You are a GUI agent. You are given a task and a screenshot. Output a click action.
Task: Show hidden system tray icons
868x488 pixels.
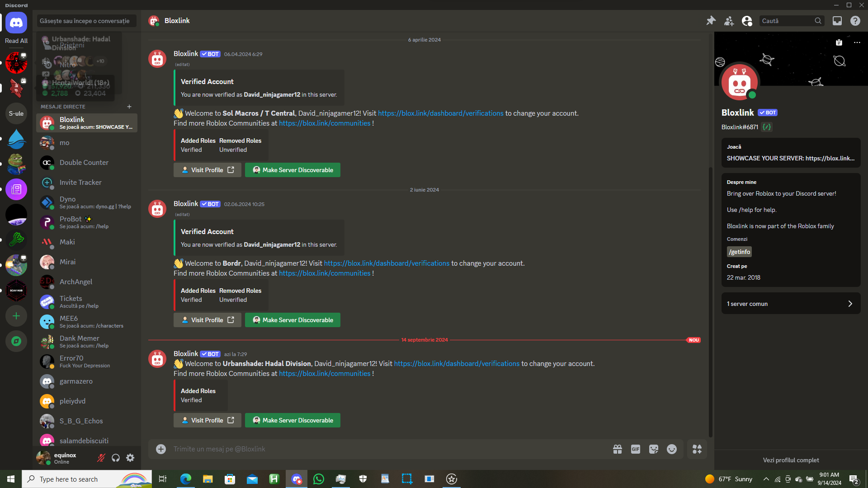coord(766,479)
